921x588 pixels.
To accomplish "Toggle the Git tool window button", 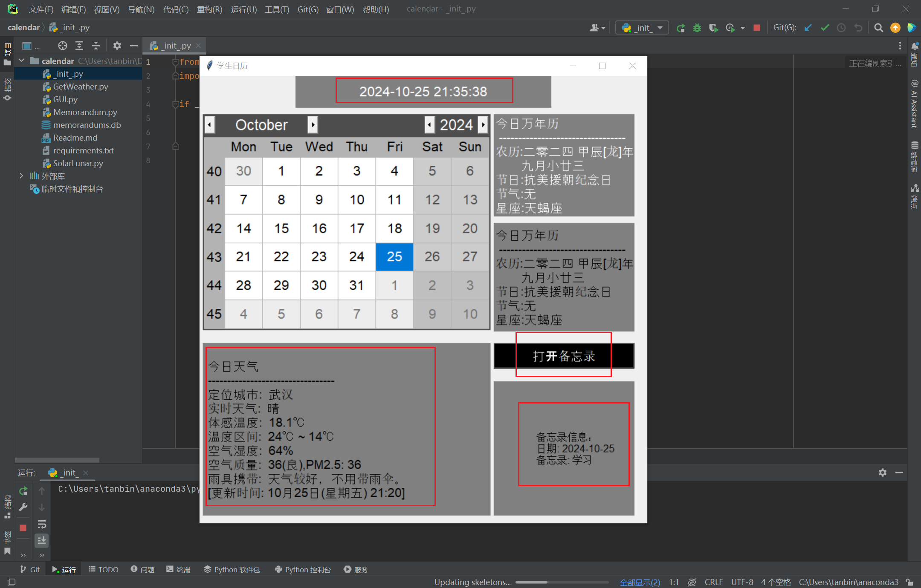I will tap(30, 569).
